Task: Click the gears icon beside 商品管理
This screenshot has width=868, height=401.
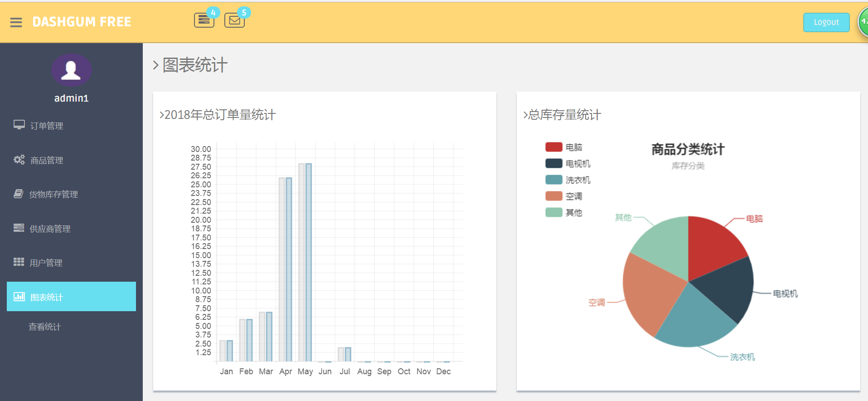Action: [x=19, y=160]
